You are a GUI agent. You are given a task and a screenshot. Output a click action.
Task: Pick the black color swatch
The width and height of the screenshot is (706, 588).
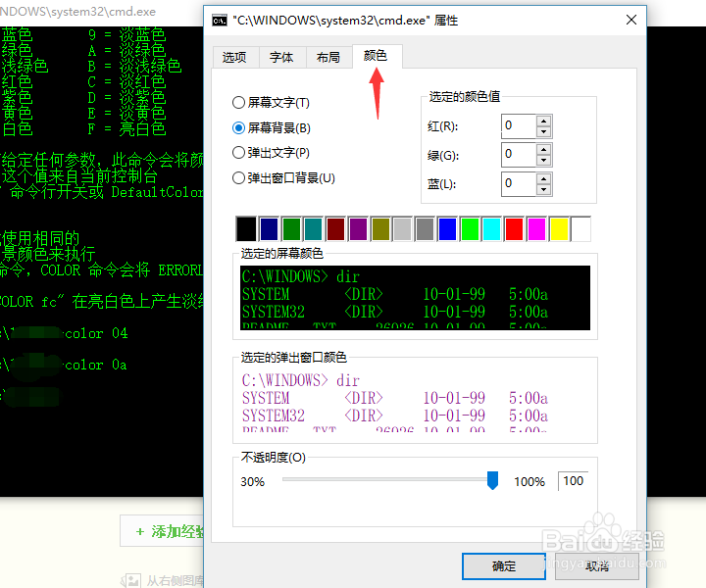(246, 229)
